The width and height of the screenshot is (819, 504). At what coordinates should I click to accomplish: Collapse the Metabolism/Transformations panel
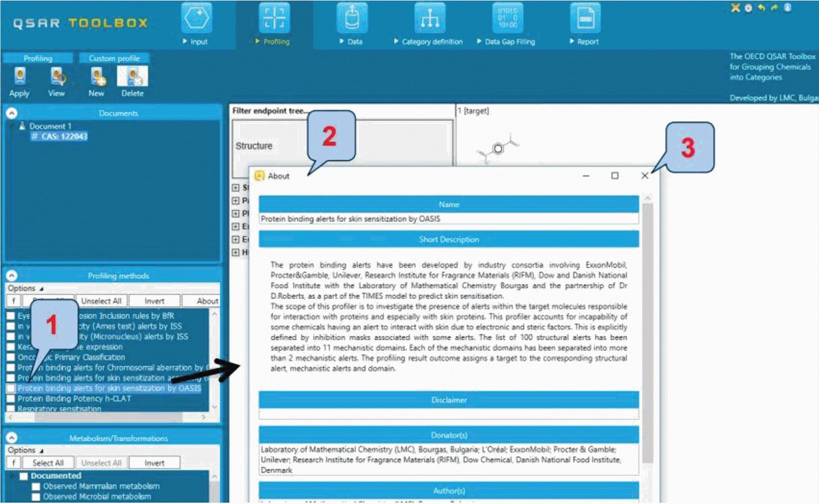point(12,438)
